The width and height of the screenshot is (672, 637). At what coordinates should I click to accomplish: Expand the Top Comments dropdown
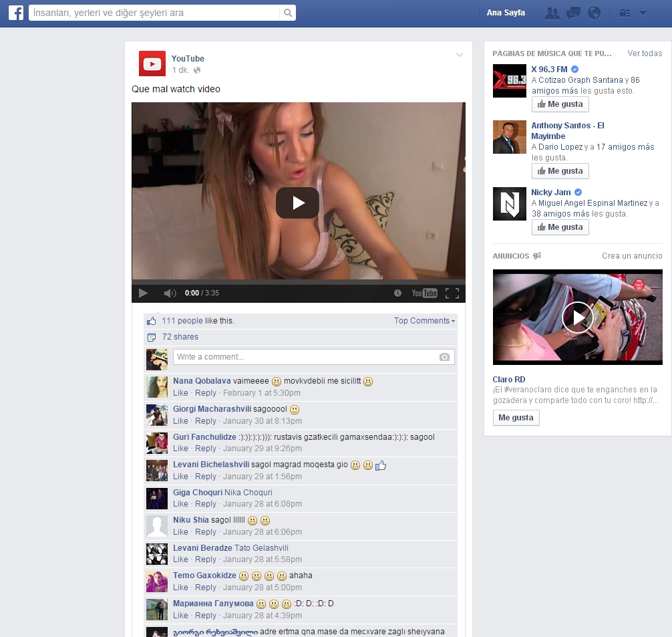coord(424,321)
